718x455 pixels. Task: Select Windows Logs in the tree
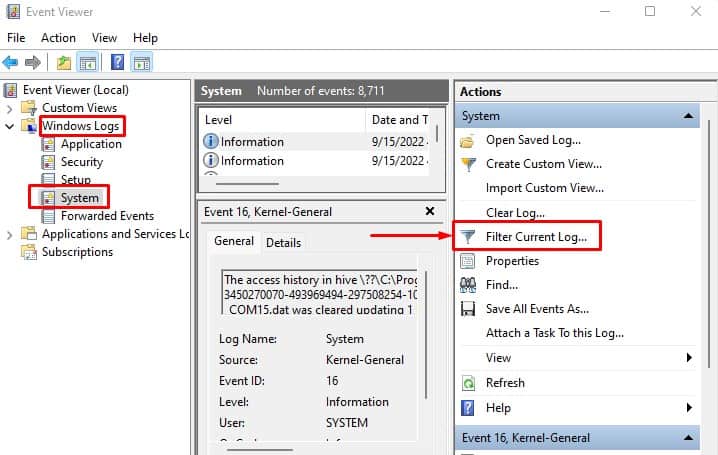point(81,126)
